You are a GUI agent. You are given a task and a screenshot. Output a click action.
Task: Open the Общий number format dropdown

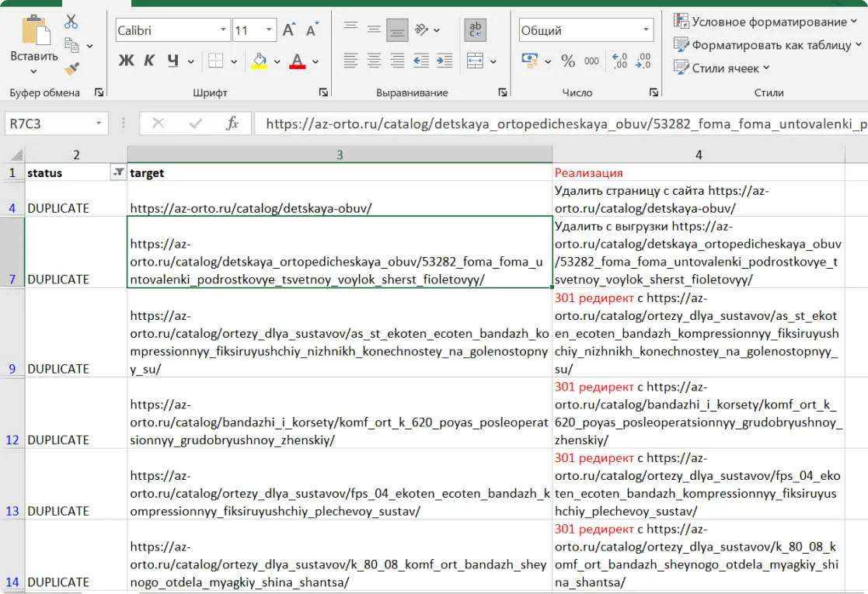(647, 30)
